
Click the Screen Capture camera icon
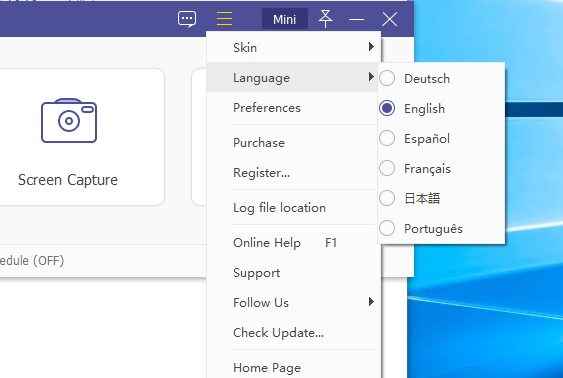click(69, 121)
